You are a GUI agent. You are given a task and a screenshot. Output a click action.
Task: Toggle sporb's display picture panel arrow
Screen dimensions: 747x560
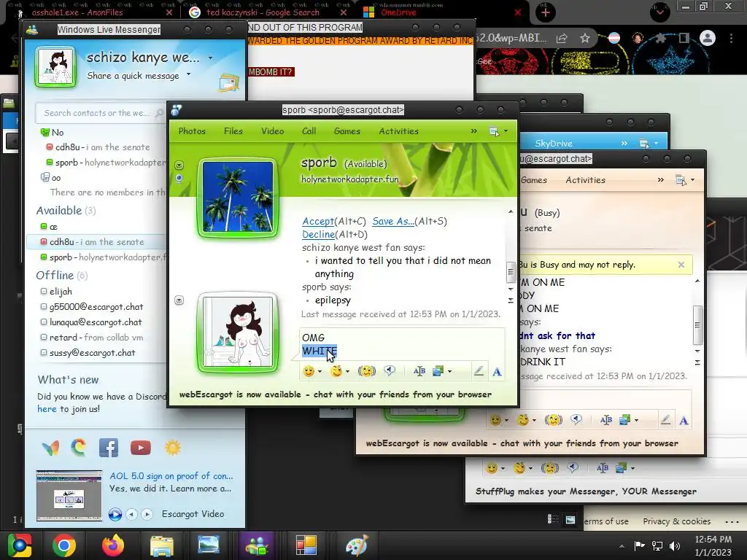pyautogui.click(x=179, y=166)
